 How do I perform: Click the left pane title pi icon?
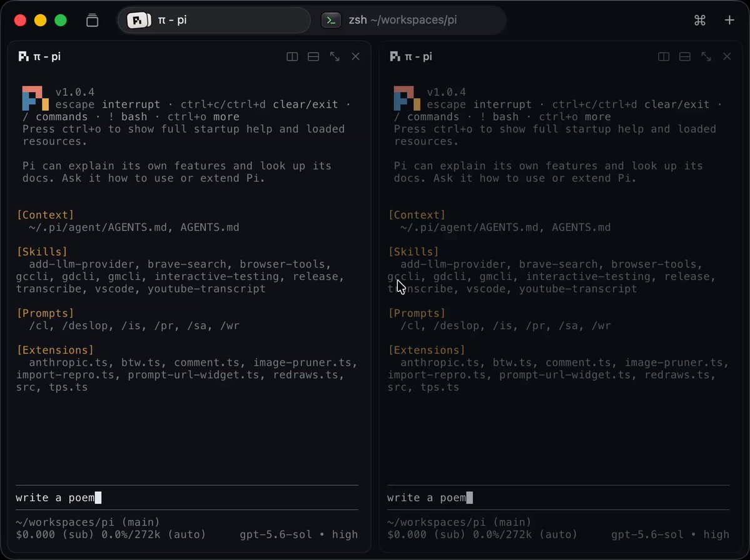(23, 57)
